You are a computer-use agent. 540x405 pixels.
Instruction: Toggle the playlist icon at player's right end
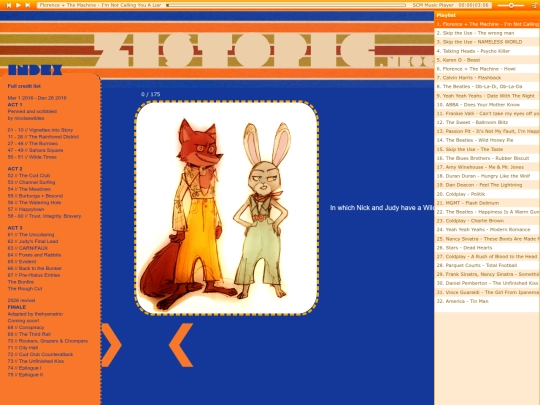point(534,5)
